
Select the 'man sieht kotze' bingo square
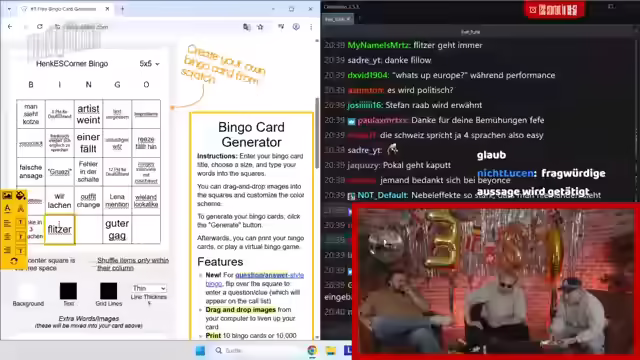[31, 114]
